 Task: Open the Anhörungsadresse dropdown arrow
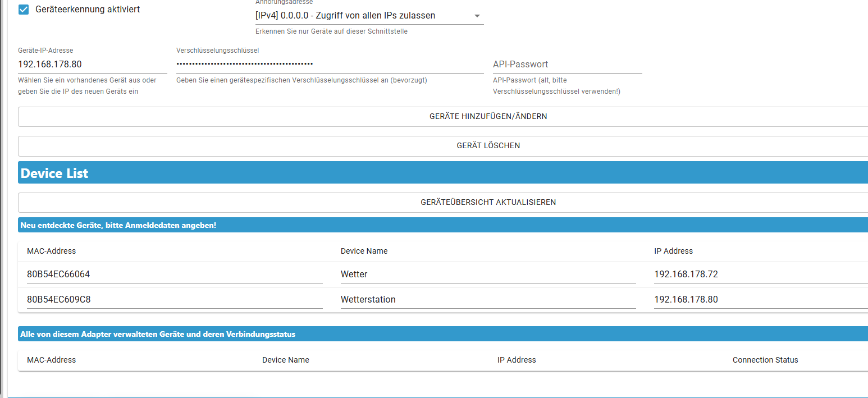pos(477,16)
